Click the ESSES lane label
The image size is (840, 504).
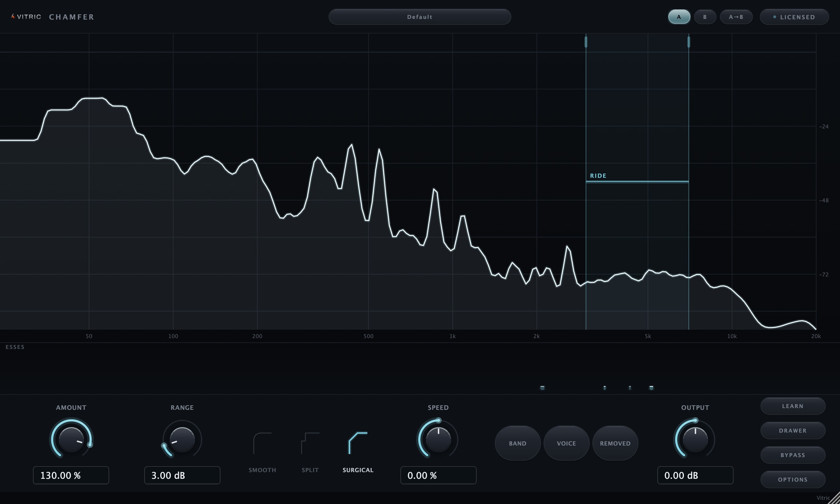[x=15, y=347]
